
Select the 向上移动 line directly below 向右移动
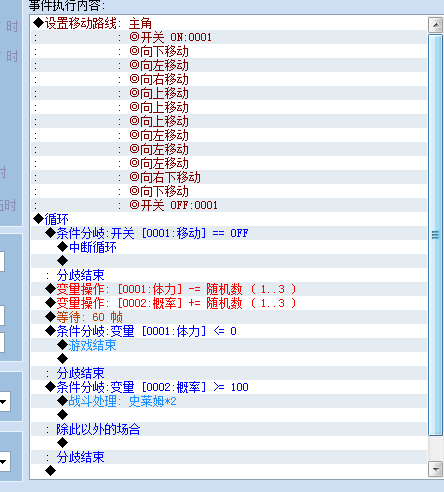tap(229, 93)
